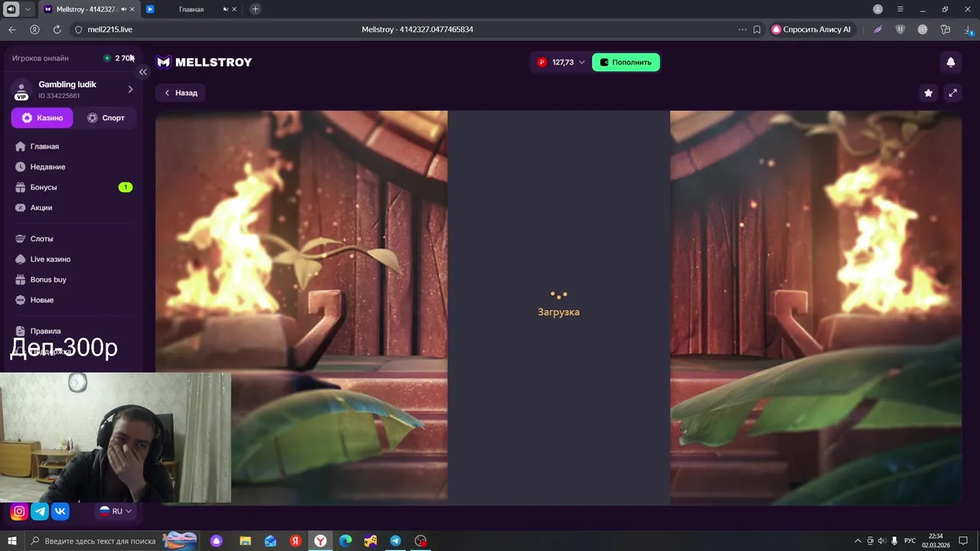The image size is (980, 551).
Task: Add game to favorites star
Action: coord(928,93)
